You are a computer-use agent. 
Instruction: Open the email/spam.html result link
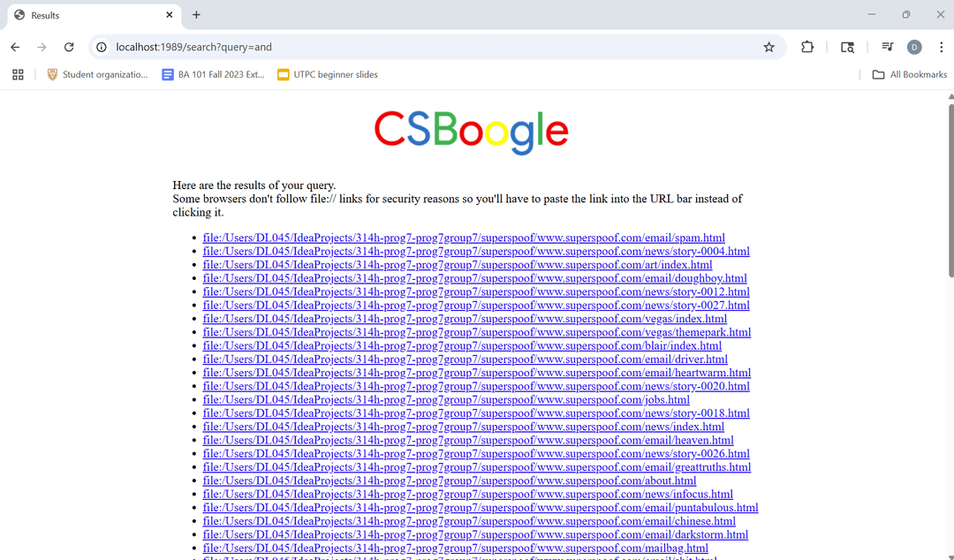[464, 238]
